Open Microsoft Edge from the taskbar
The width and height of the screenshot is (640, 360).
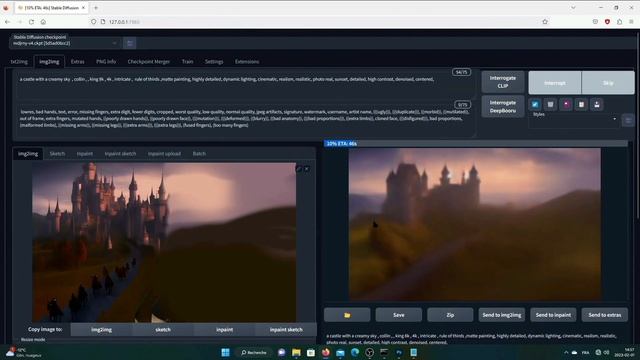pyautogui.click(x=355, y=352)
